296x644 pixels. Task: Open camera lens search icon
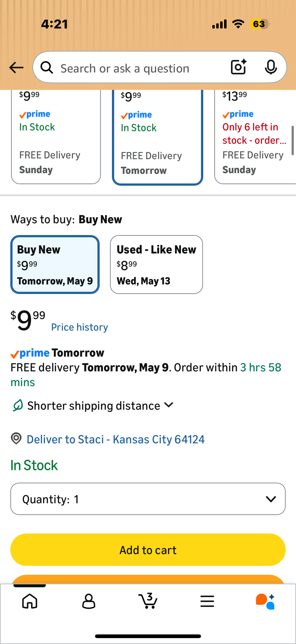coord(239,67)
